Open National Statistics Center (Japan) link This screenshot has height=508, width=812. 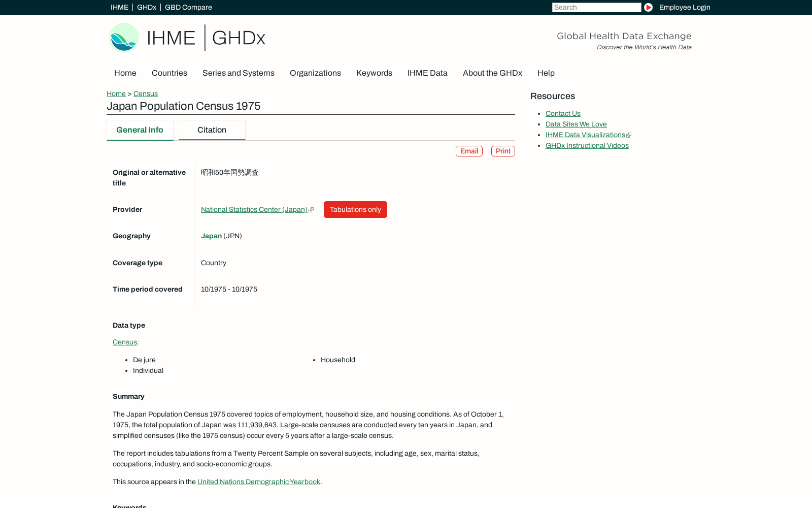254,209
